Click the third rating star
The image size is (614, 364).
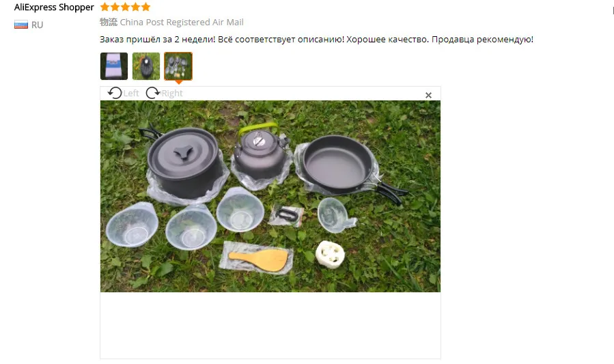pos(125,7)
